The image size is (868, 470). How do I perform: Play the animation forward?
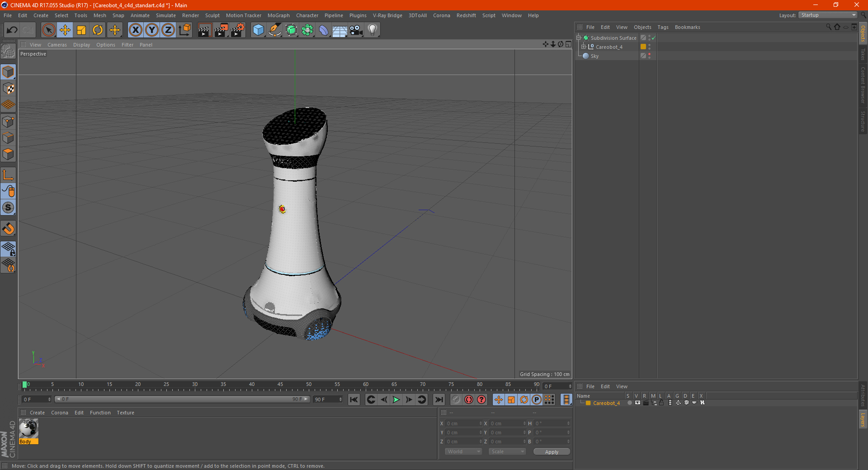[396, 399]
